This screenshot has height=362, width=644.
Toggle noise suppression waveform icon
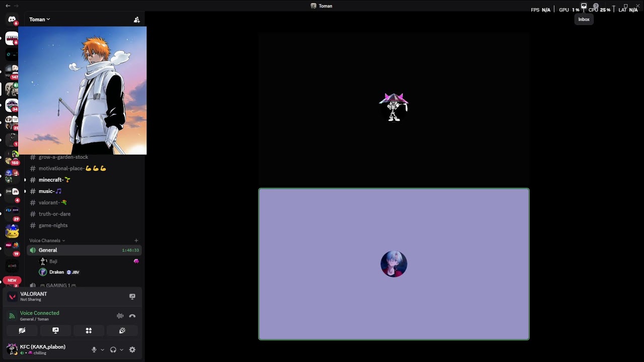(120, 316)
